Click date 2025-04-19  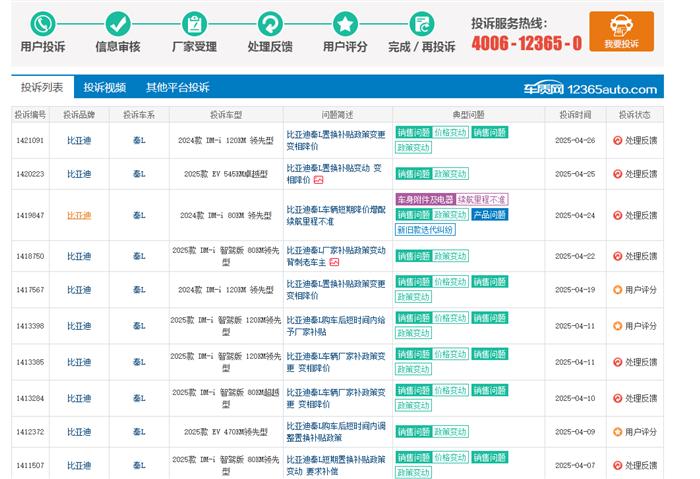pyautogui.click(x=575, y=290)
